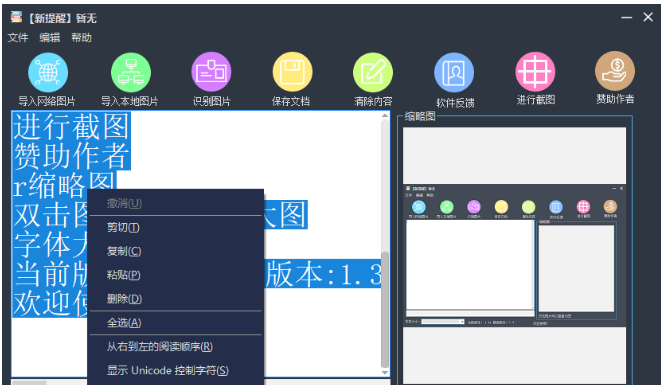Choose 全选(A) from the context menu

[175, 323]
